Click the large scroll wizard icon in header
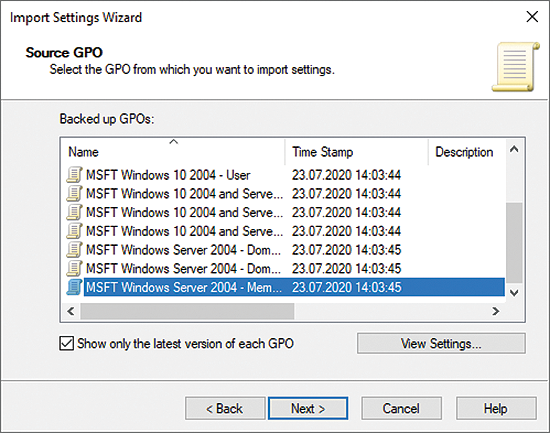 (x=515, y=67)
